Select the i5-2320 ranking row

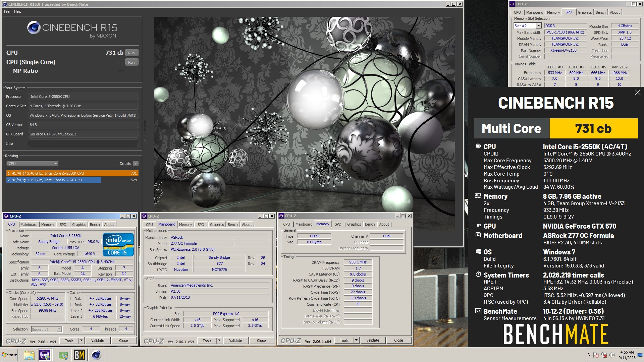coord(72,180)
